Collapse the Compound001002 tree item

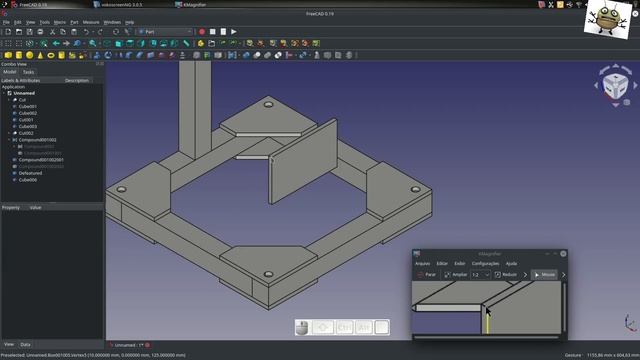9,140
